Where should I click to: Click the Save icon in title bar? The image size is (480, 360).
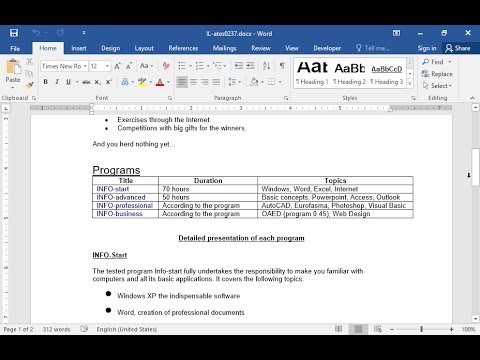[x=14, y=33]
